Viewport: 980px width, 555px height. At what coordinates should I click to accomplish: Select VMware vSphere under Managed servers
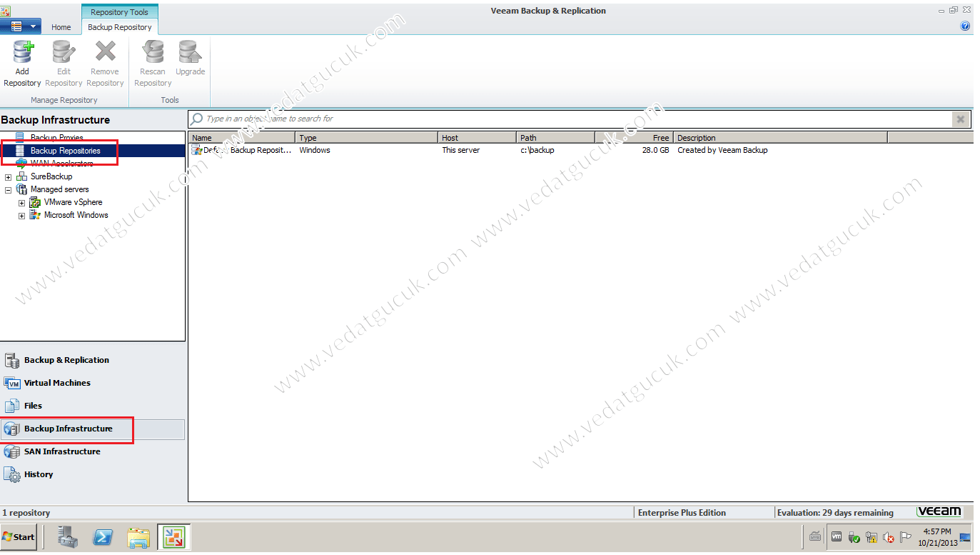pyautogui.click(x=73, y=202)
